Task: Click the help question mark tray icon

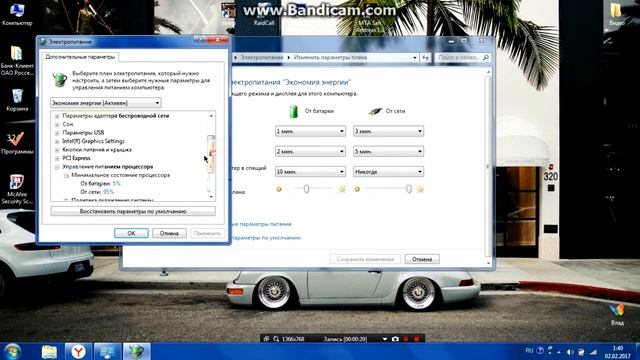Action: tap(540, 351)
